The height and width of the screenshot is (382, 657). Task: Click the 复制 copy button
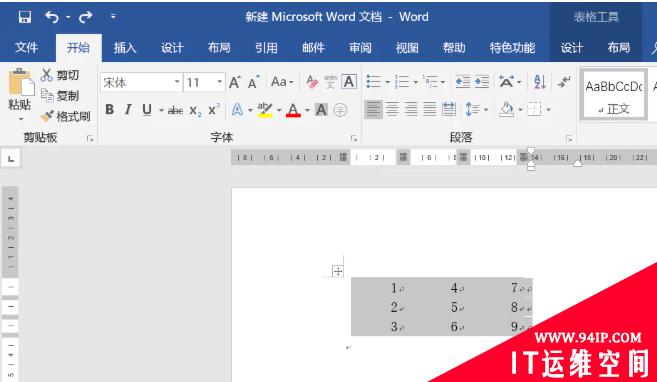click(x=60, y=96)
